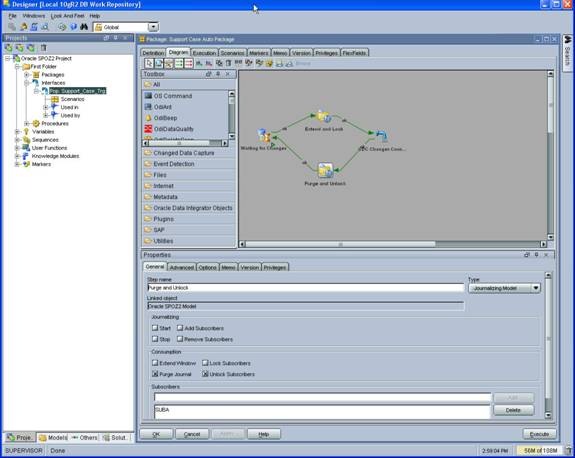Click the Cancel button
575x458 pixels.
[192, 434]
